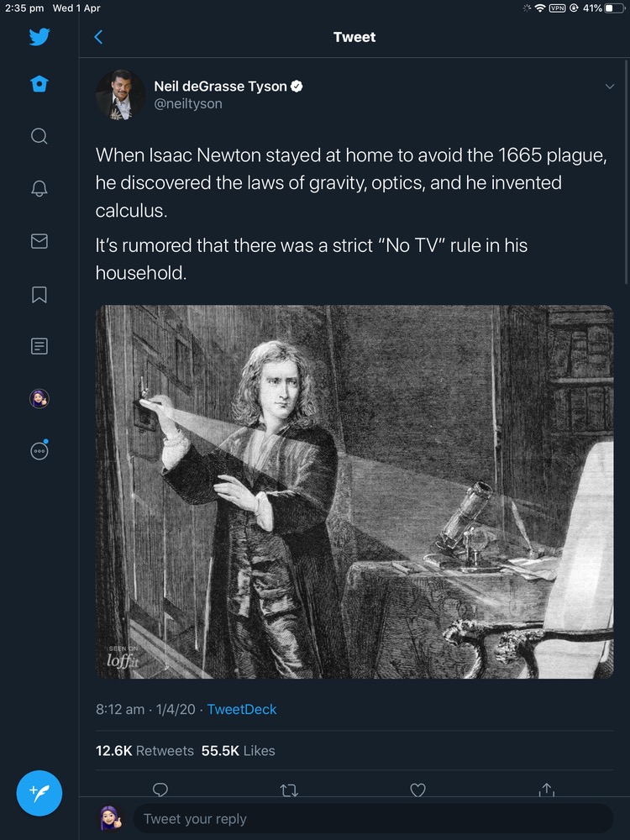This screenshot has width=630, height=840.
Task: Open Lists icon in sidebar
Action: [x=39, y=346]
